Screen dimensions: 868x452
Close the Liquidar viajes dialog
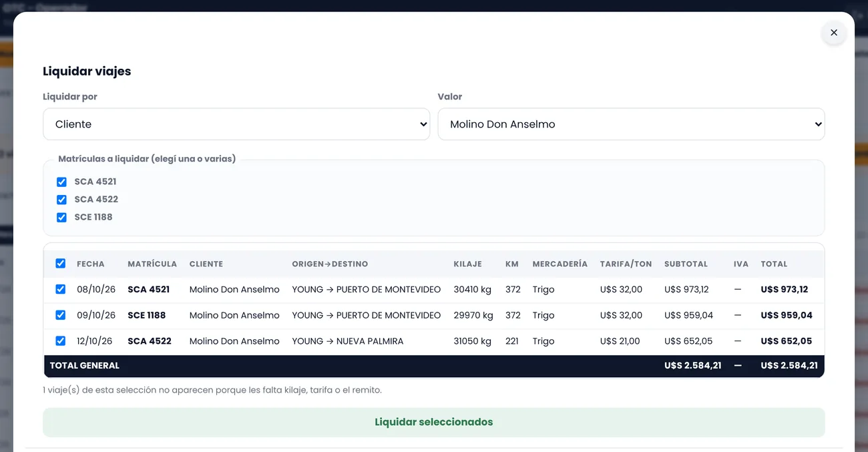(x=834, y=32)
